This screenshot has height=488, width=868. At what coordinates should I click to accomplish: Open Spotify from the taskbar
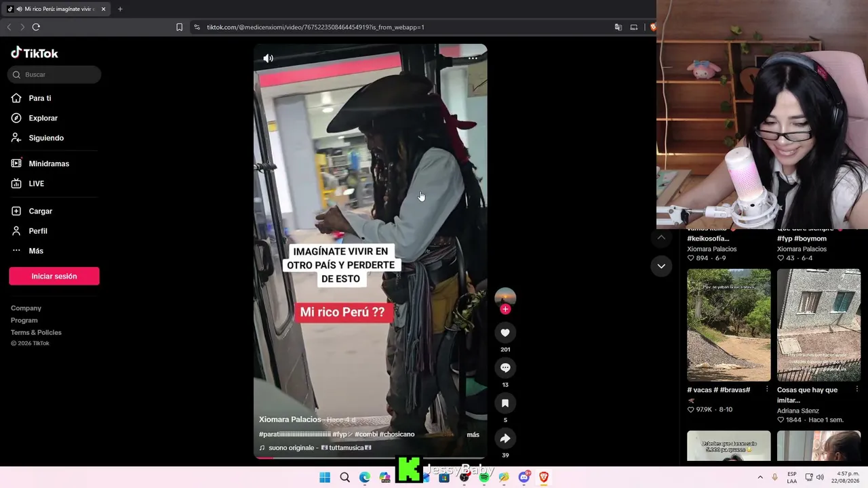pos(484,478)
